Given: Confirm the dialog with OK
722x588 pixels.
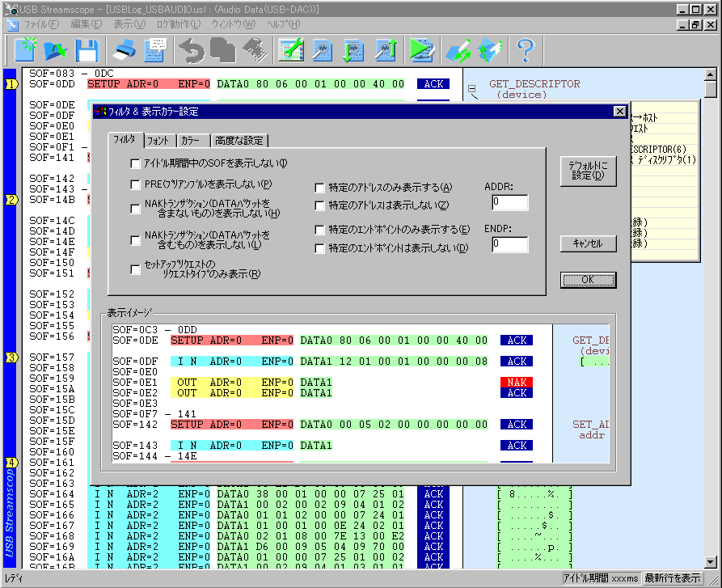Looking at the screenshot, I should tap(588, 280).
